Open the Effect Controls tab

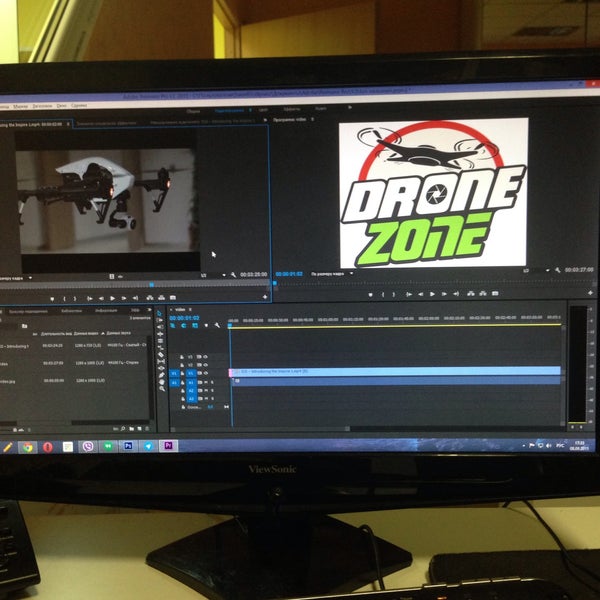coord(106,123)
